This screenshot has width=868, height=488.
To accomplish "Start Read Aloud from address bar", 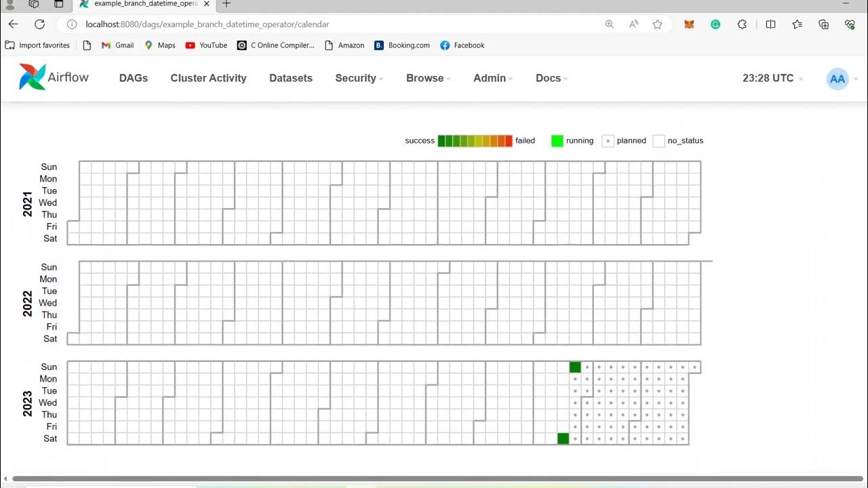I will click(633, 24).
